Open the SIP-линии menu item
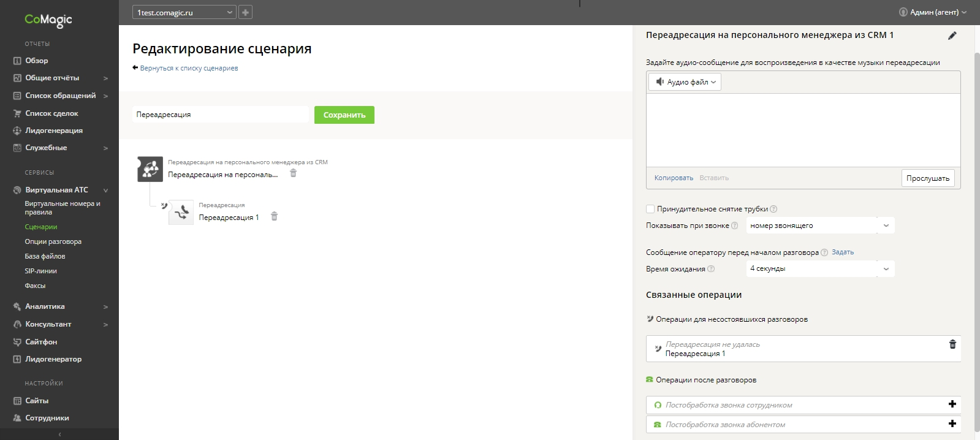980x440 pixels. (x=40, y=271)
